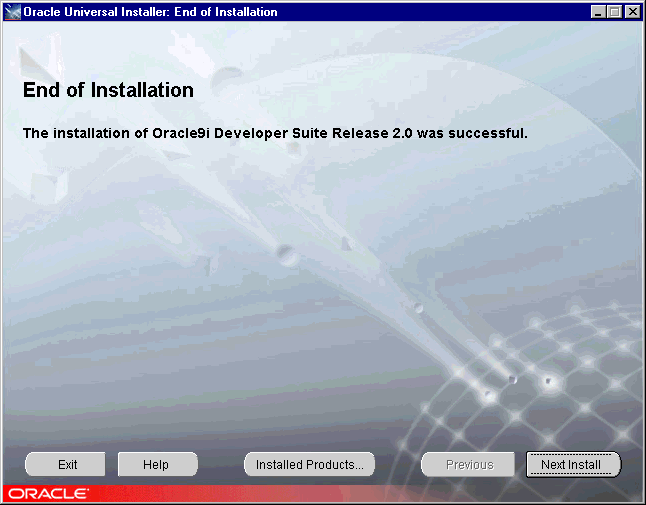Close the installer window

[x=632, y=12]
